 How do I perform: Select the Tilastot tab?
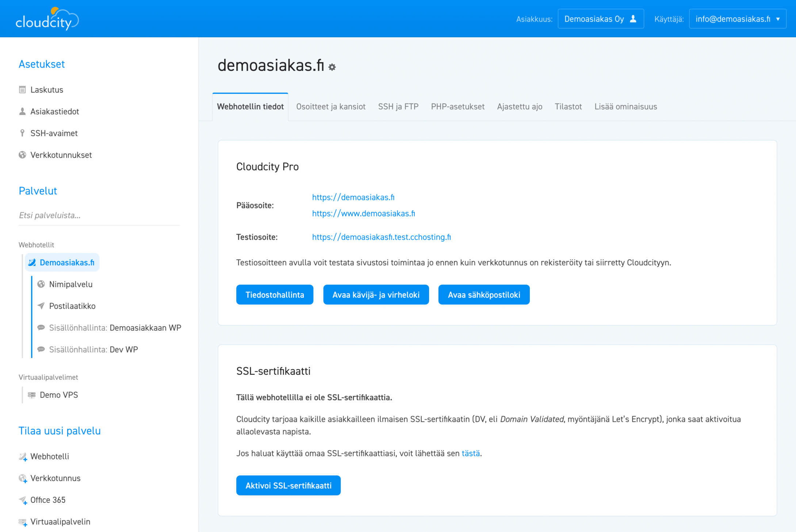568,107
